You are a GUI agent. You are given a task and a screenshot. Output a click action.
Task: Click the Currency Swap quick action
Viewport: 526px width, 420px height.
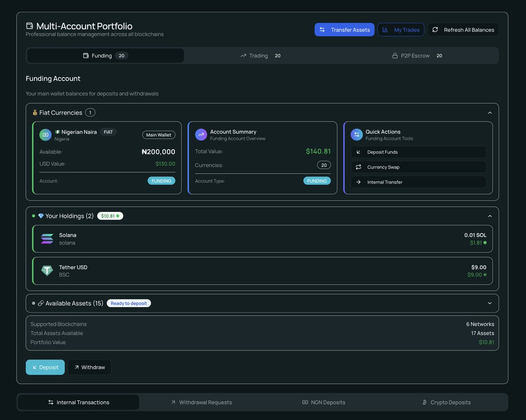[x=418, y=167]
